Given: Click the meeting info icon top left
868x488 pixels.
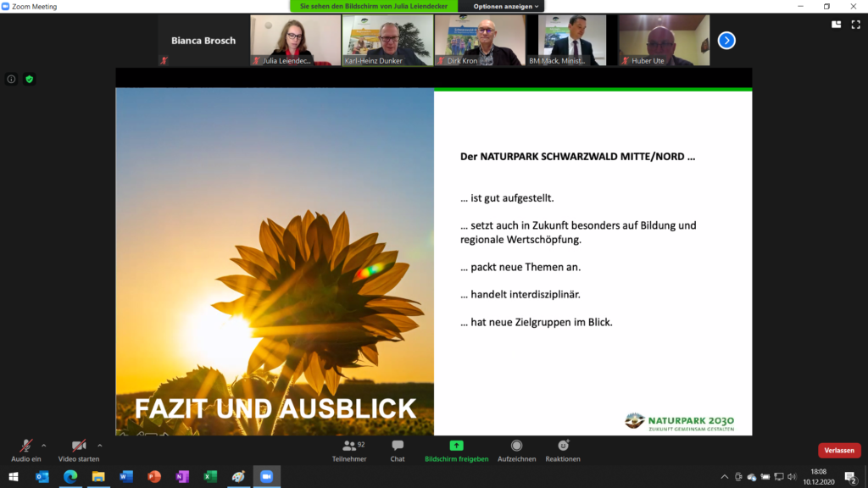Looking at the screenshot, I should tap(10, 79).
